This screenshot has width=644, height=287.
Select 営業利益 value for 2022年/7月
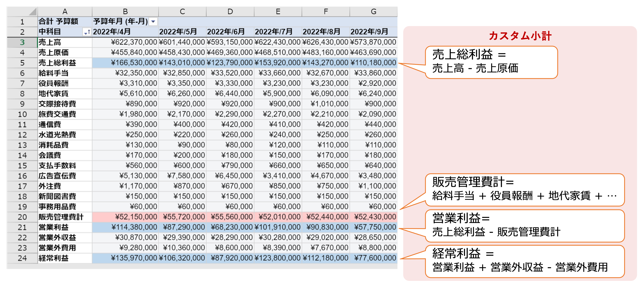[x=278, y=227]
